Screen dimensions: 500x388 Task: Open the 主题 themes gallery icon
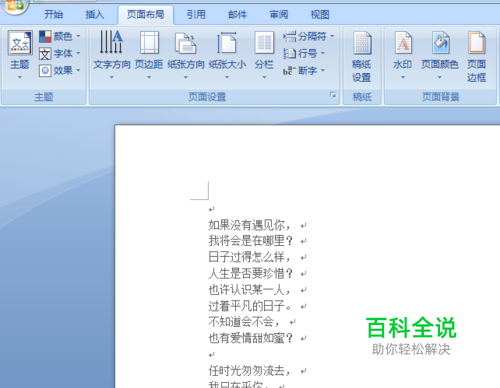tap(20, 42)
